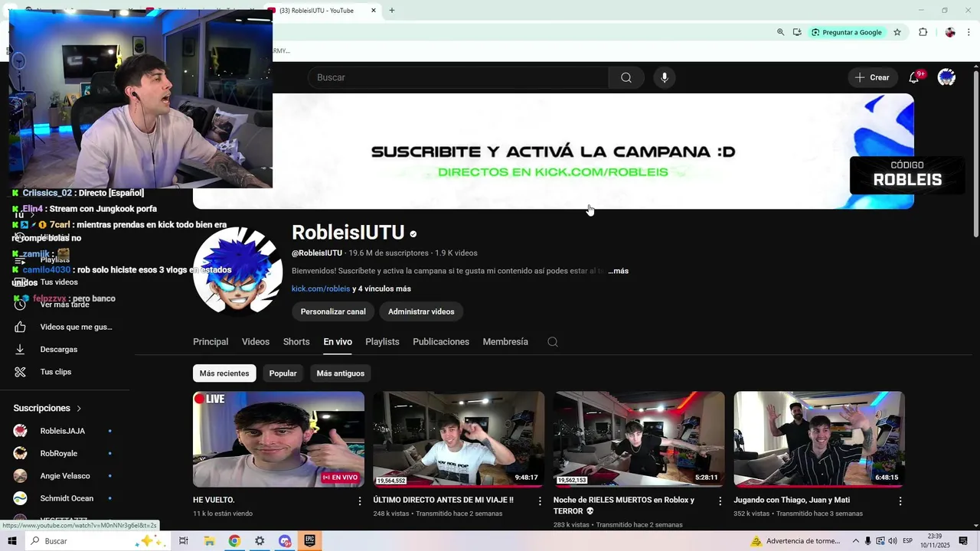The image size is (980, 551).
Task: Open options menu for HE VUELTO video
Action: coord(360,501)
